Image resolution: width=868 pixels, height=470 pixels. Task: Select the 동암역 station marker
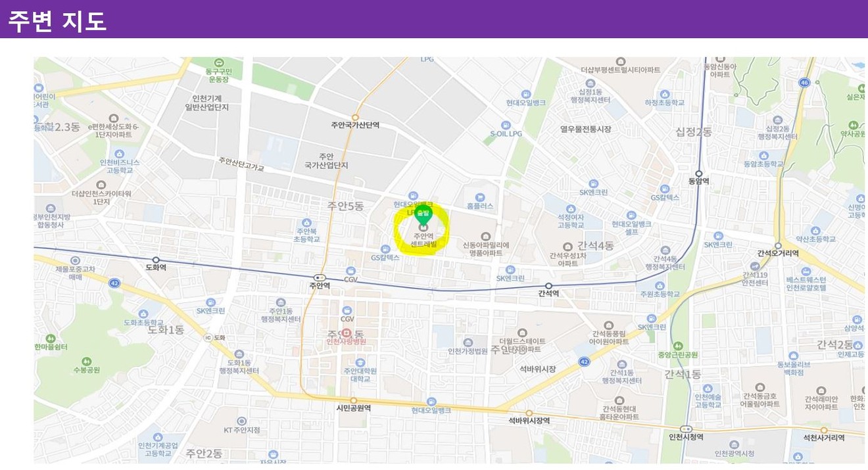click(698, 174)
